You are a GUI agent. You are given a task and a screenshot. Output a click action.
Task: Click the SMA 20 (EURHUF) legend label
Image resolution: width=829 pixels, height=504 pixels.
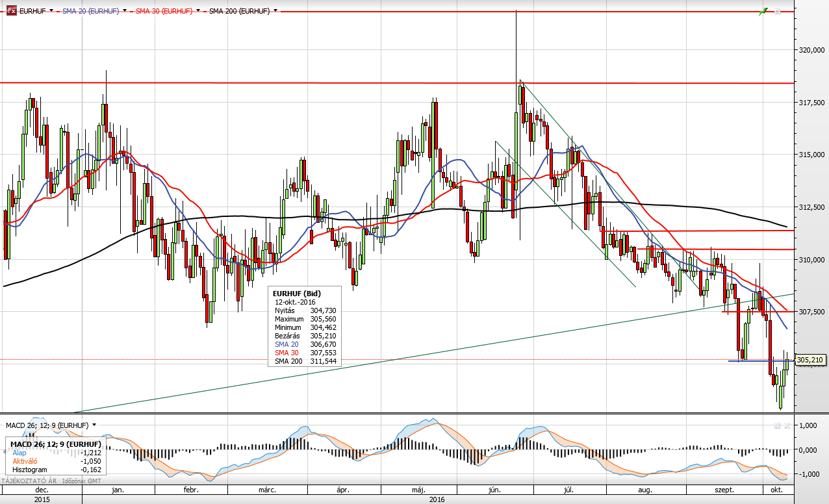90,11
